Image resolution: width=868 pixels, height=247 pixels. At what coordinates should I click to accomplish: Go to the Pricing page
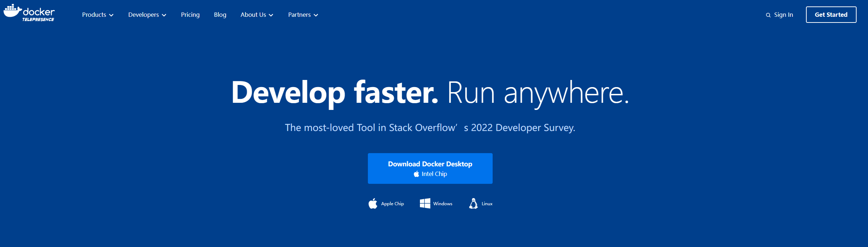190,15
